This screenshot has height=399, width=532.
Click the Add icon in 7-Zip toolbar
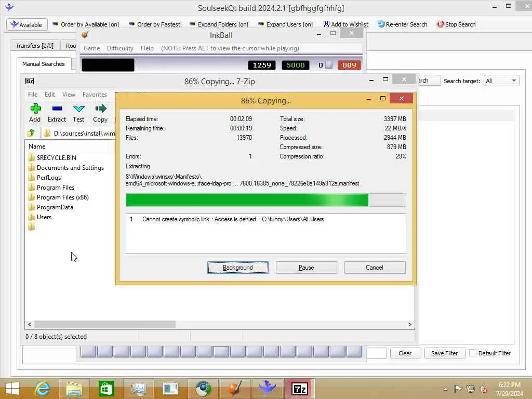click(x=35, y=109)
